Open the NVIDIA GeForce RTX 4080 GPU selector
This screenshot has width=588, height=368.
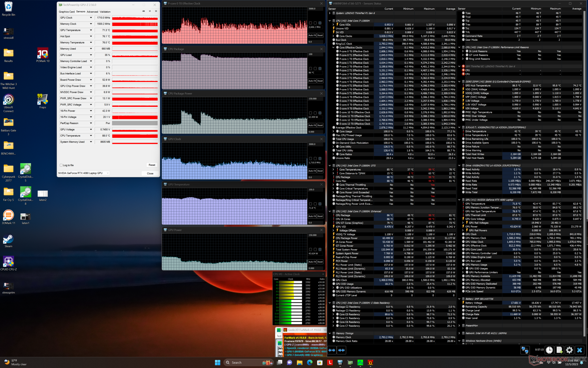84,173
